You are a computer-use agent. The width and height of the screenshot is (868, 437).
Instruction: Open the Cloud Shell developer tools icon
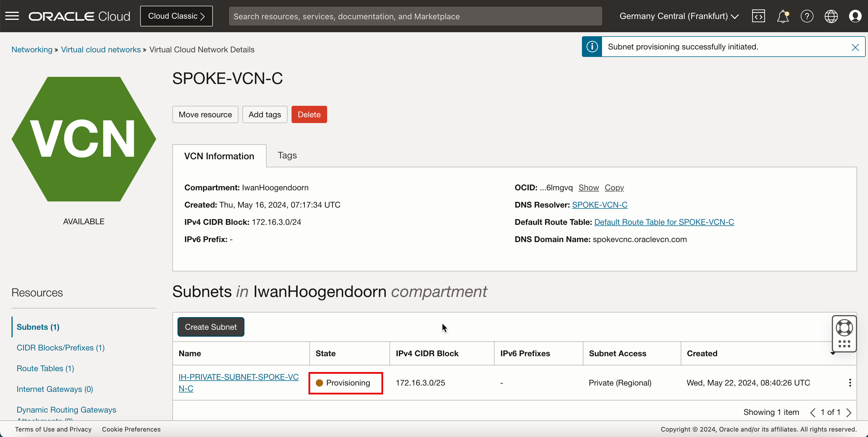point(758,16)
